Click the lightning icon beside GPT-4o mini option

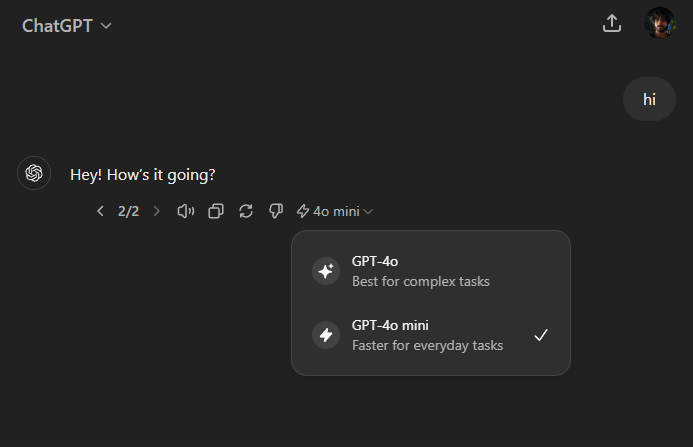[326, 335]
